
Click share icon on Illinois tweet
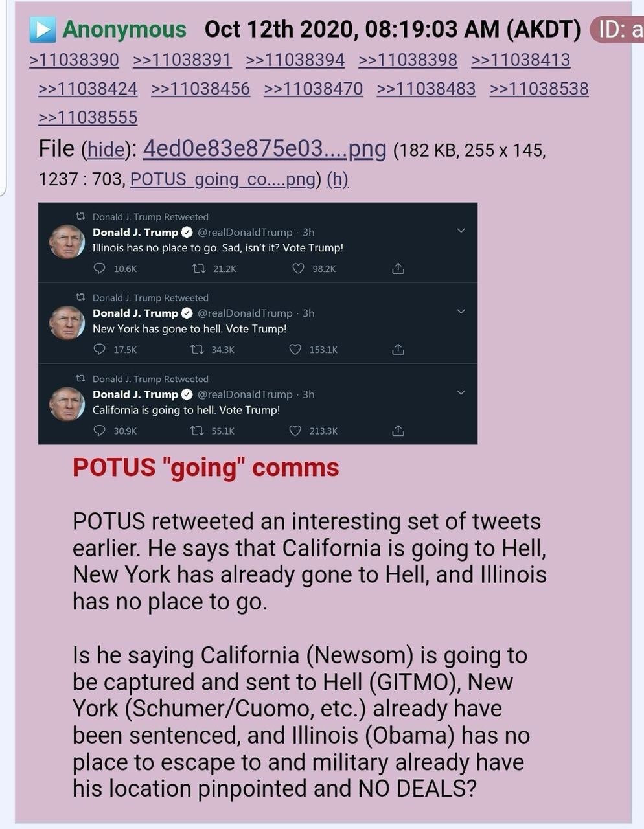coord(398,268)
